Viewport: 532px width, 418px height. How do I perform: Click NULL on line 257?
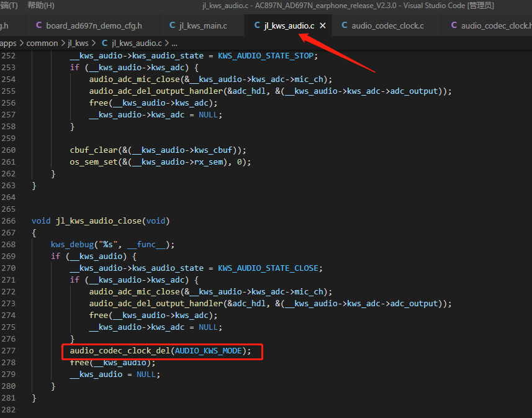(x=208, y=115)
